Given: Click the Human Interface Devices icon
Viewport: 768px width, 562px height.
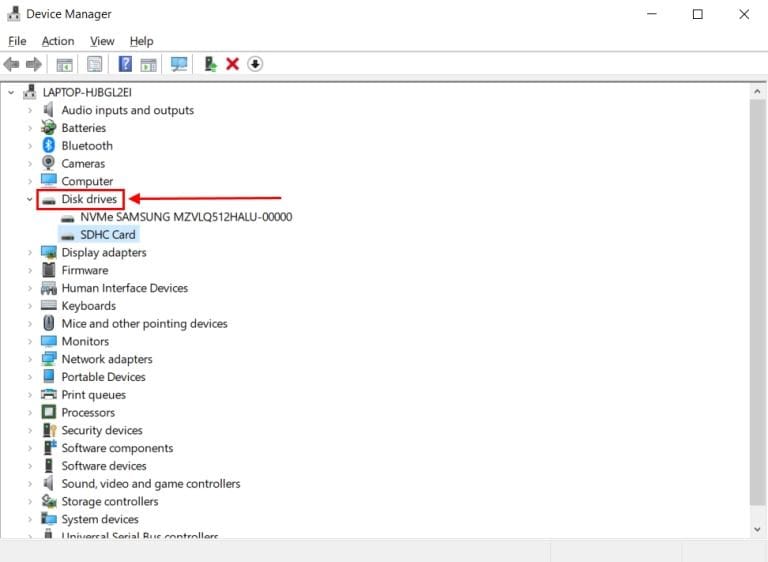Looking at the screenshot, I should 48,288.
